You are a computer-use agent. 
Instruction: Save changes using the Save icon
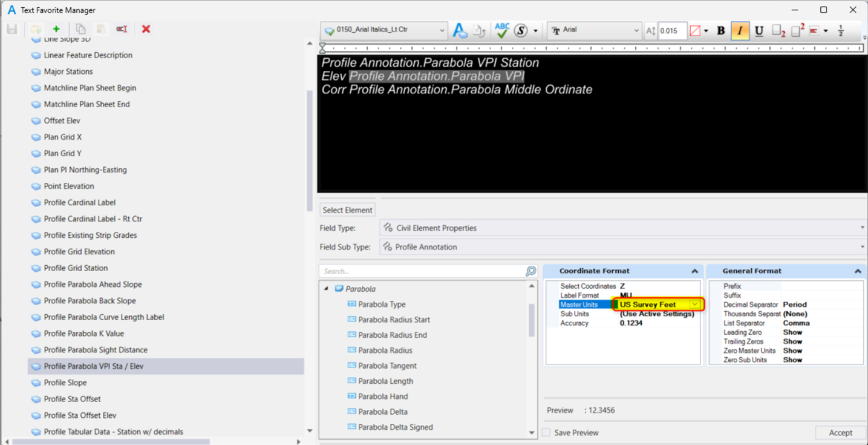[x=11, y=28]
